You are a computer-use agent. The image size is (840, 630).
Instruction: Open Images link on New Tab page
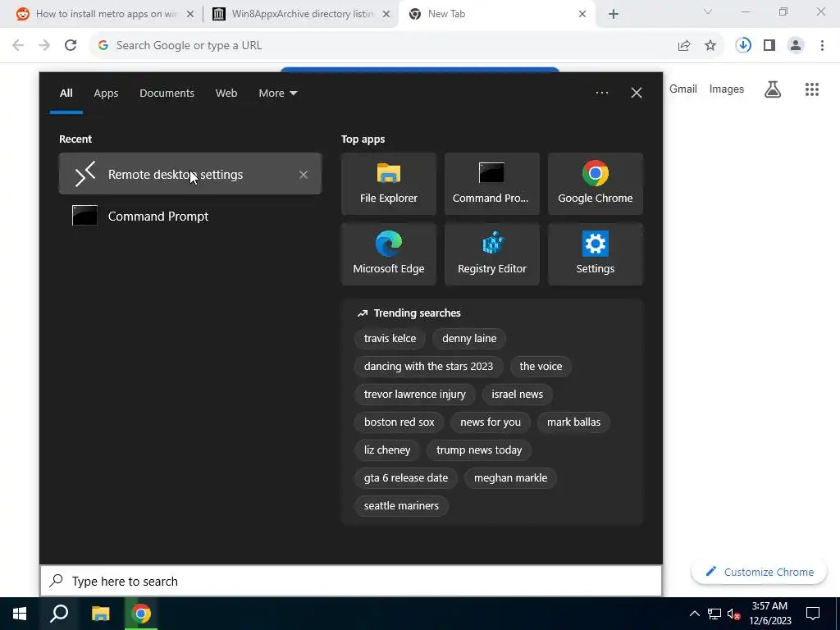click(x=727, y=89)
